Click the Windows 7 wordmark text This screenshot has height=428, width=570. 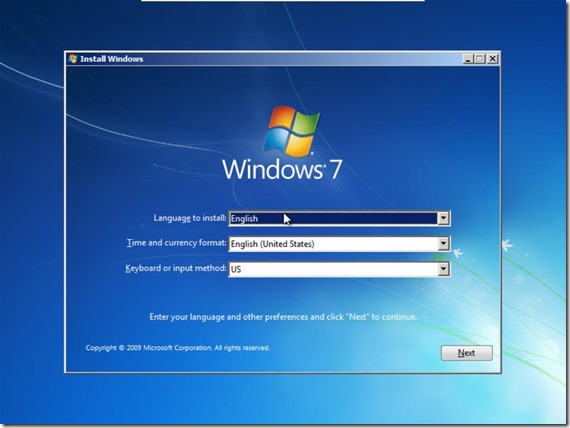[282, 169]
